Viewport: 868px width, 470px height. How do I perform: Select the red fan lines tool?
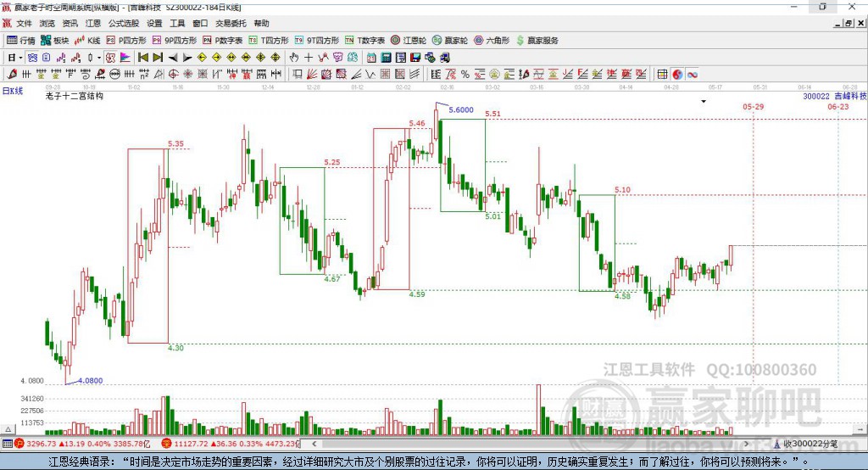pyautogui.click(x=312, y=75)
